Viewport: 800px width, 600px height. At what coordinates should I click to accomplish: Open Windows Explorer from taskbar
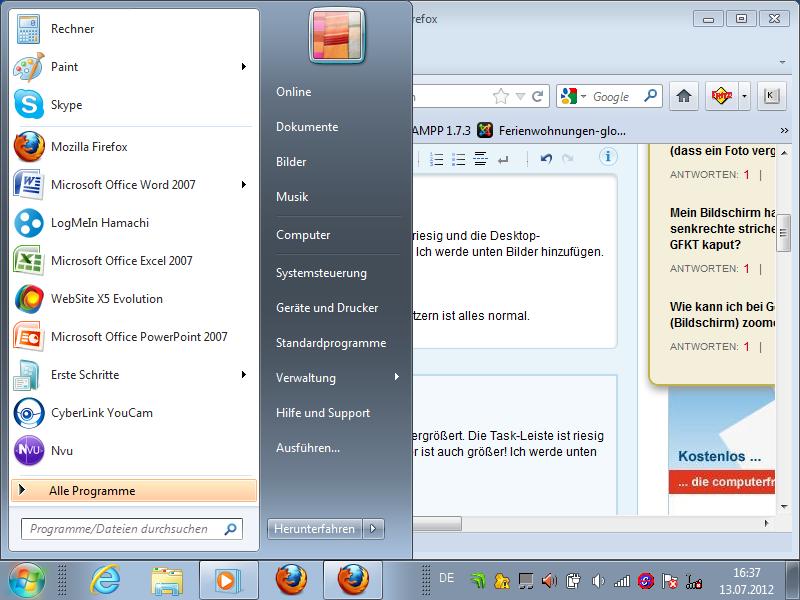coord(167,581)
